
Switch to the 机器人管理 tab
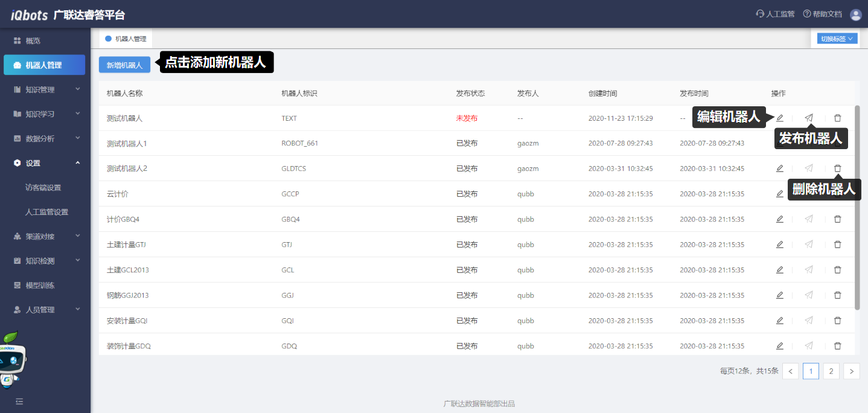pos(127,39)
